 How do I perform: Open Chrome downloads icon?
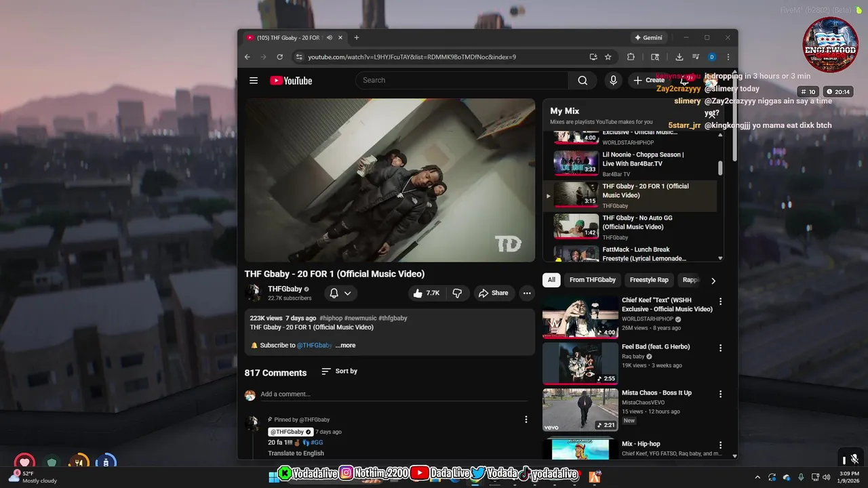pos(679,57)
